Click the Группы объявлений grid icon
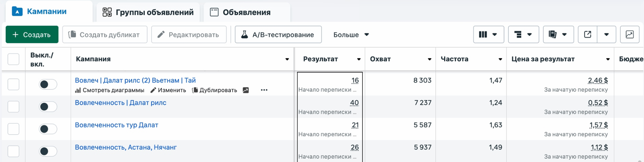 point(107,12)
